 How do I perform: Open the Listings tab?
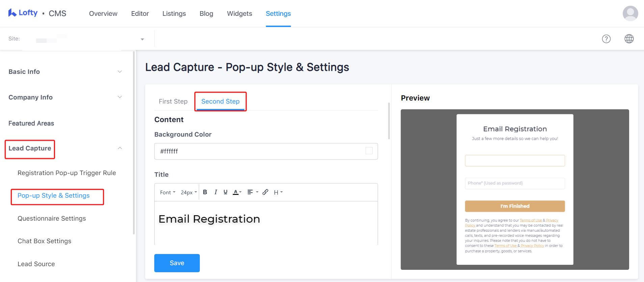click(174, 13)
